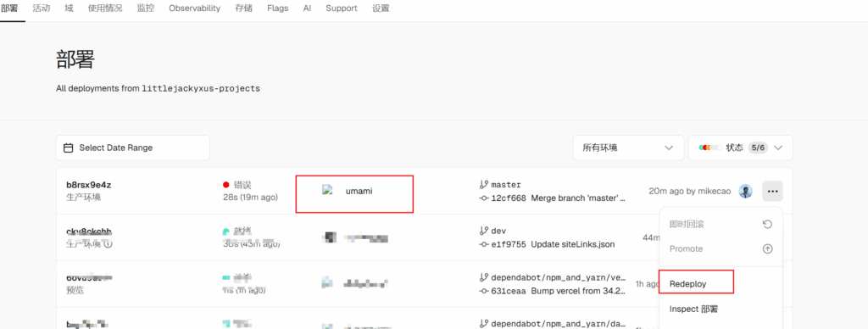Open the 存储 tab
The height and width of the screenshot is (329, 868).
[243, 8]
